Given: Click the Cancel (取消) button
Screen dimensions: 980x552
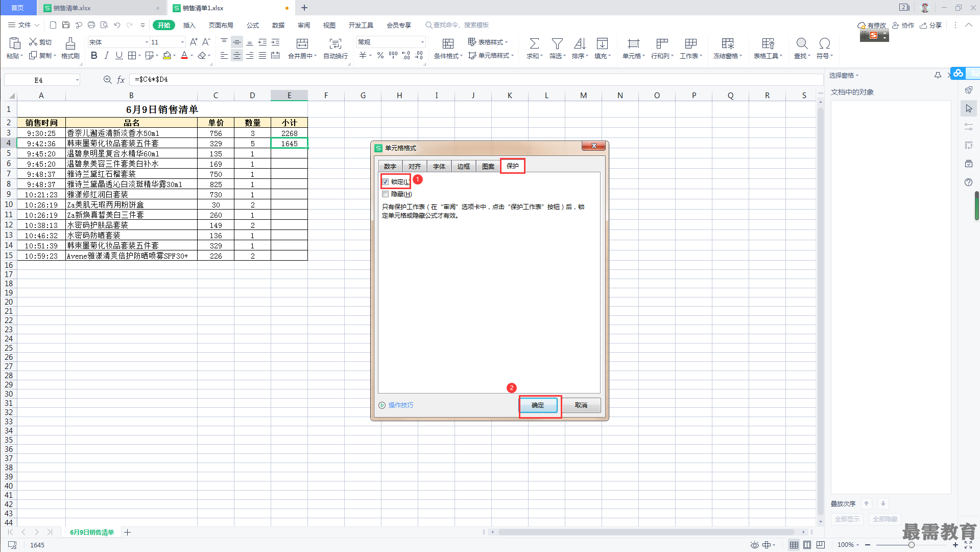Looking at the screenshot, I should [x=581, y=405].
